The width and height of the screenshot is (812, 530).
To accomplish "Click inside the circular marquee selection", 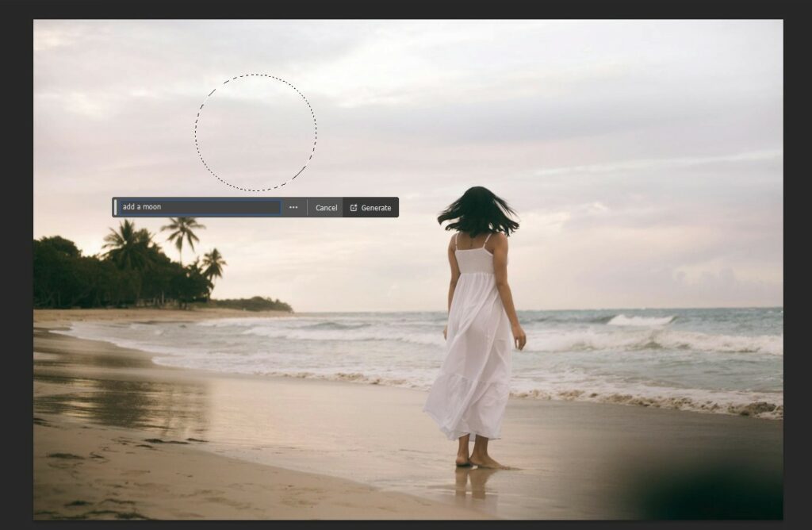I will [x=255, y=131].
